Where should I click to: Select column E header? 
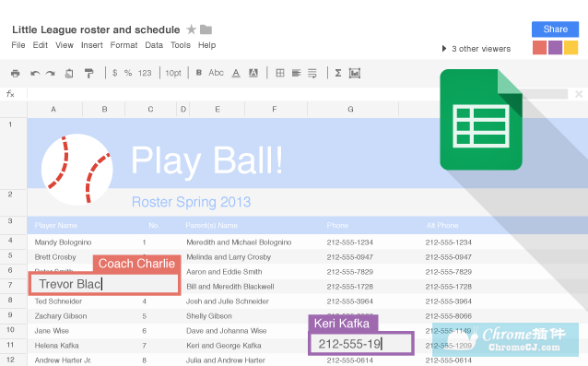tap(218, 109)
